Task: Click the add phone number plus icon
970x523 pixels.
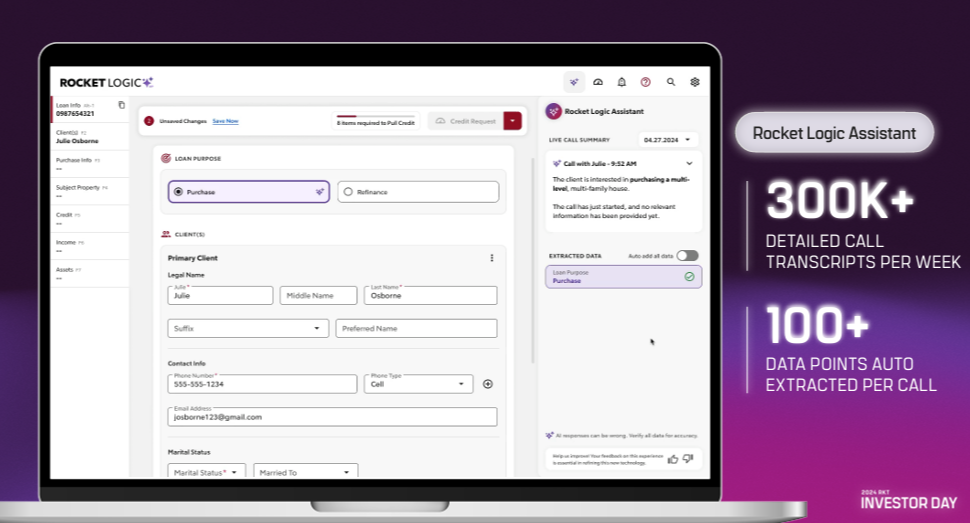Action: point(488,384)
